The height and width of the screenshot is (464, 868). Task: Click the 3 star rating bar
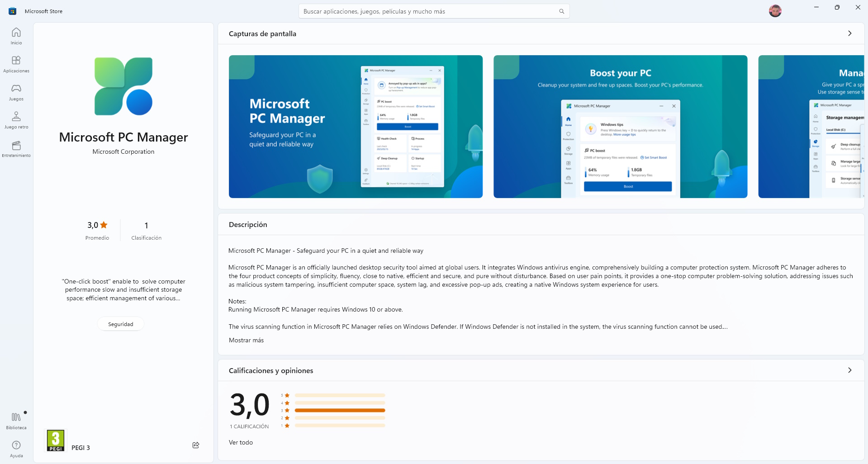(340, 411)
